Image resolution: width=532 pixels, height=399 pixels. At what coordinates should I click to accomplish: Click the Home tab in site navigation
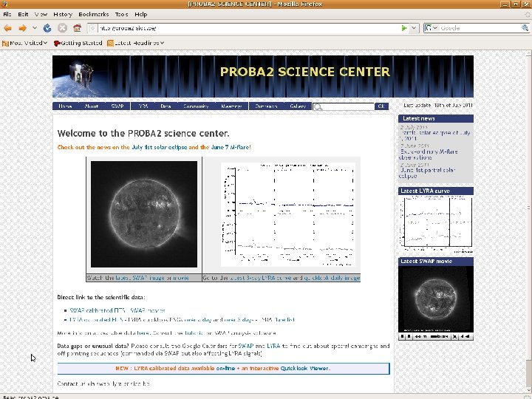click(x=65, y=106)
